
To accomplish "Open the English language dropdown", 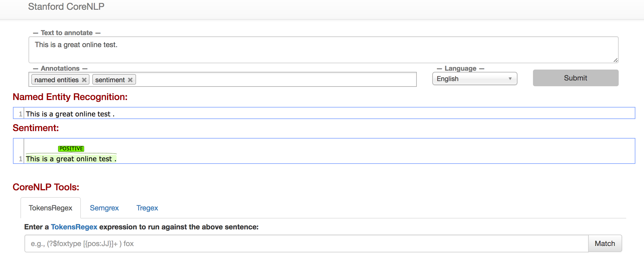I will [475, 79].
